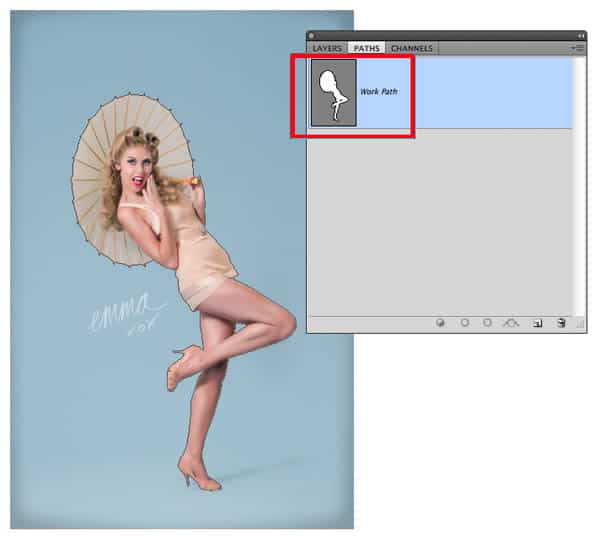Open the Paths panel options menu
Image resolution: width=600 pixels, height=536 pixels.
coord(577,48)
